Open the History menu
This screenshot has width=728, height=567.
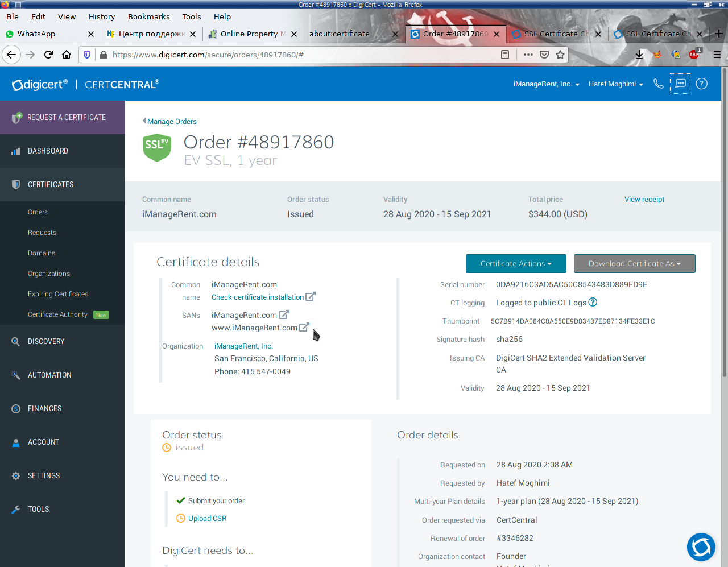point(102,16)
